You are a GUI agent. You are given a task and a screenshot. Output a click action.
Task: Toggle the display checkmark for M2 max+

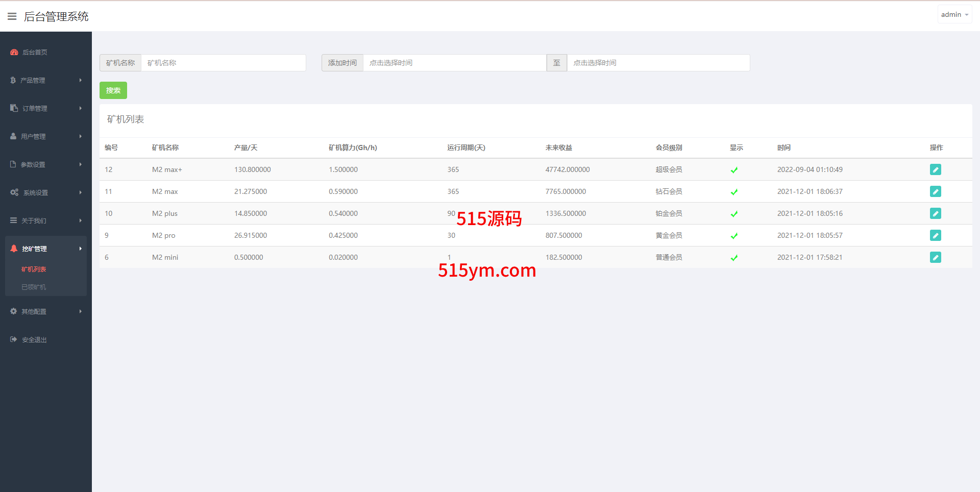(734, 170)
